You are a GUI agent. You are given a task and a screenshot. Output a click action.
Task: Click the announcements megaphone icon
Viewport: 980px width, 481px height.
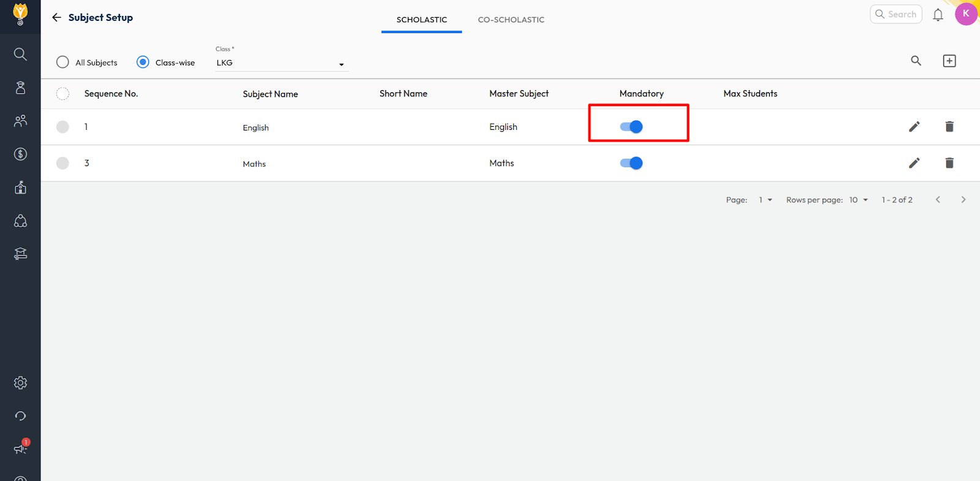click(20, 449)
